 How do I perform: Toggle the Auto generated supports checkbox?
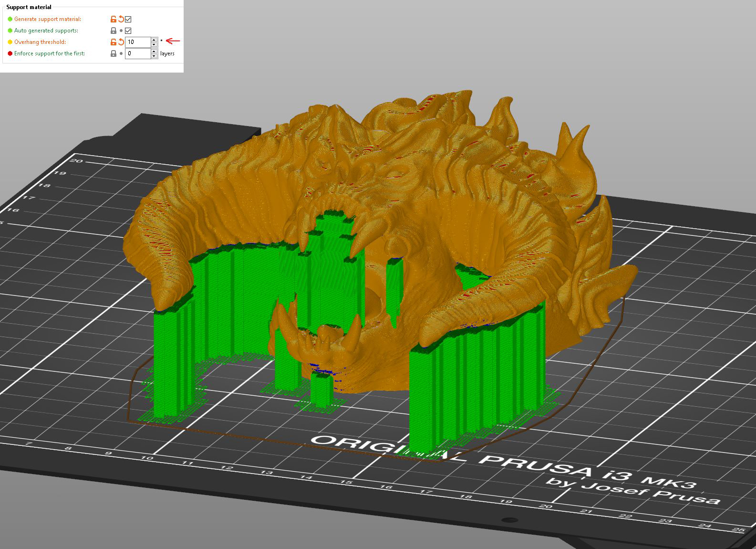coord(128,31)
